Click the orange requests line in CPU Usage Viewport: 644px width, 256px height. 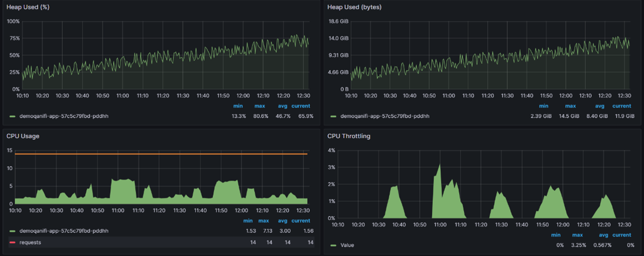click(161, 154)
